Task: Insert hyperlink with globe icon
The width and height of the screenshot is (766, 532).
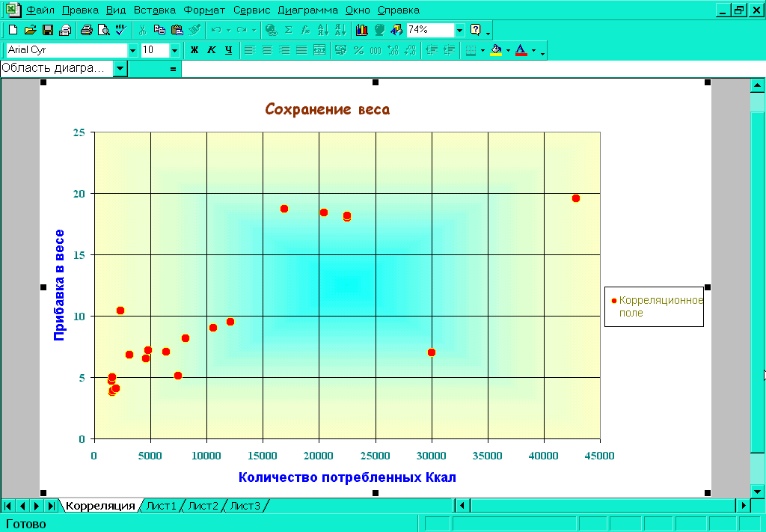Action: point(271,30)
